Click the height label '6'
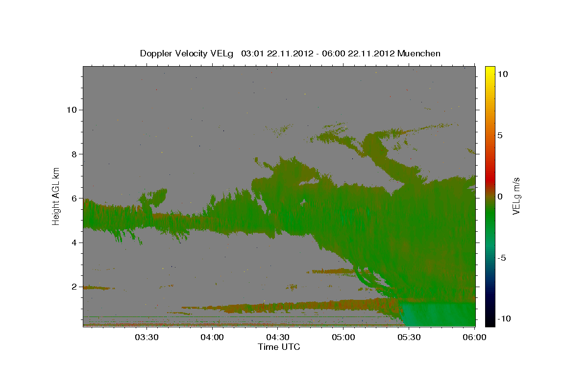The width and height of the screenshot is (588, 392). (74, 198)
